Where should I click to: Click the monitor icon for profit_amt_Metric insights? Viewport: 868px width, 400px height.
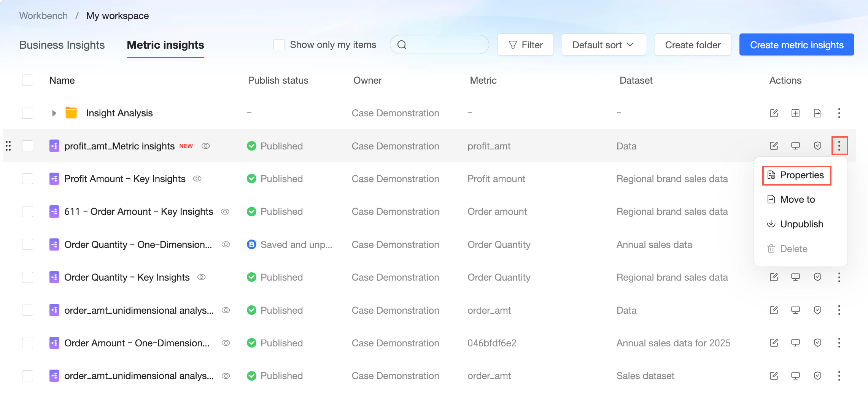click(795, 146)
